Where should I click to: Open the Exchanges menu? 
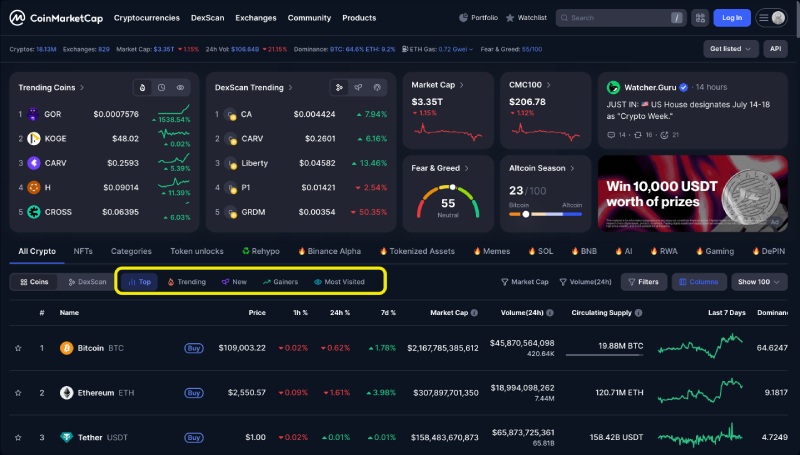(256, 18)
